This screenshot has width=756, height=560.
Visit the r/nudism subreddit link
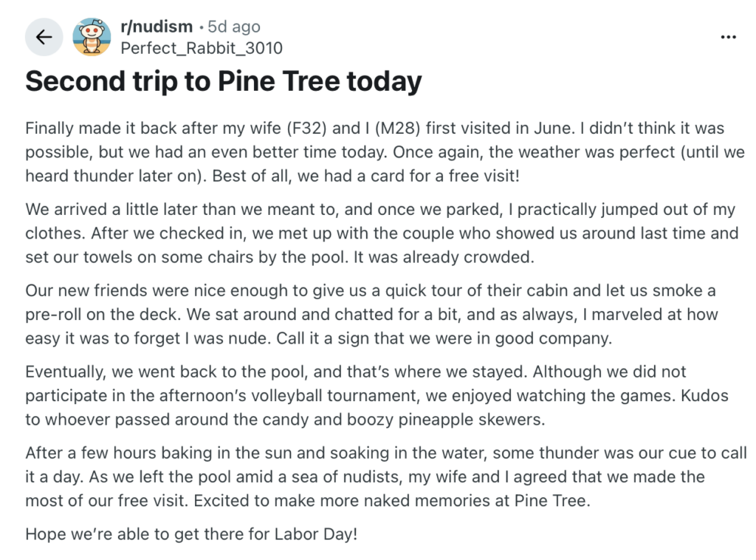(157, 27)
